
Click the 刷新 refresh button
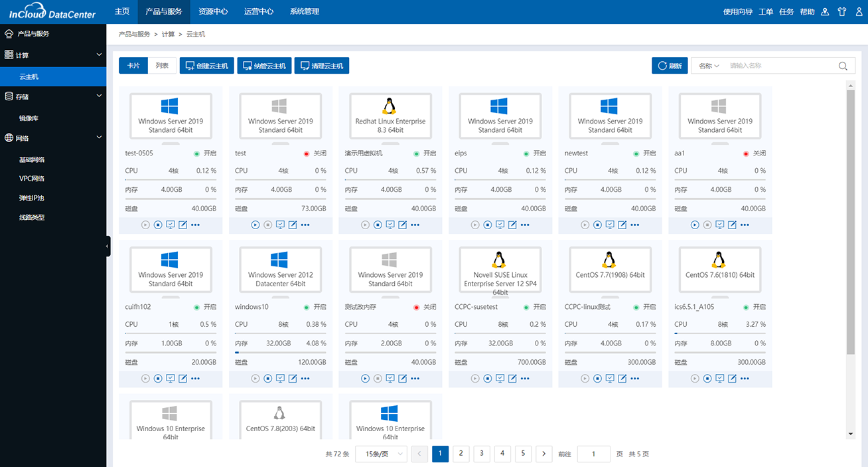[x=670, y=66]
